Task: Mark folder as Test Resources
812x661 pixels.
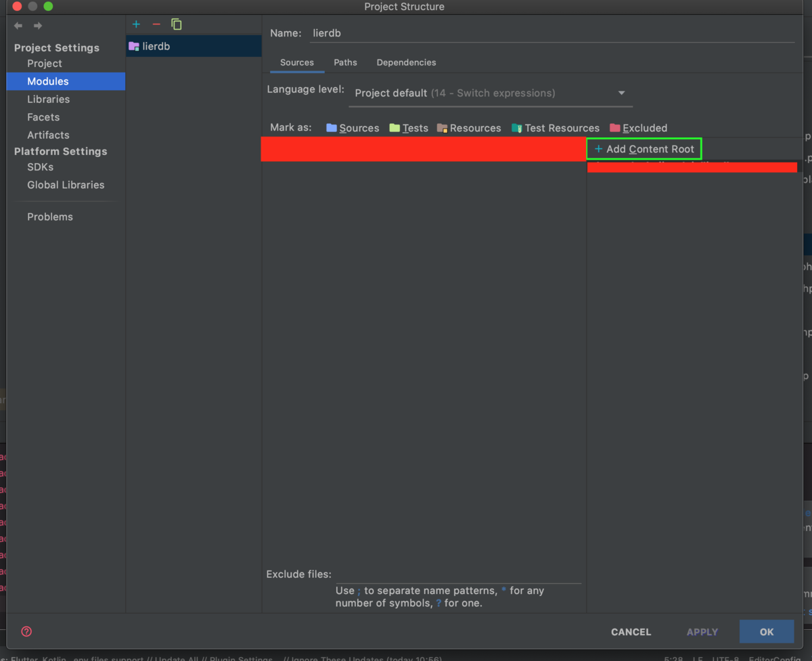Action: pos(556,128)
